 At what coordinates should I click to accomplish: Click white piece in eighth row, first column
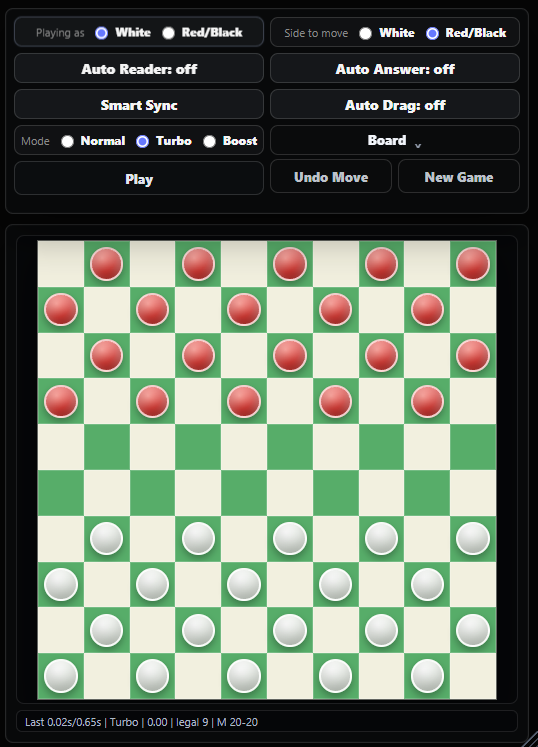point(61,585)
